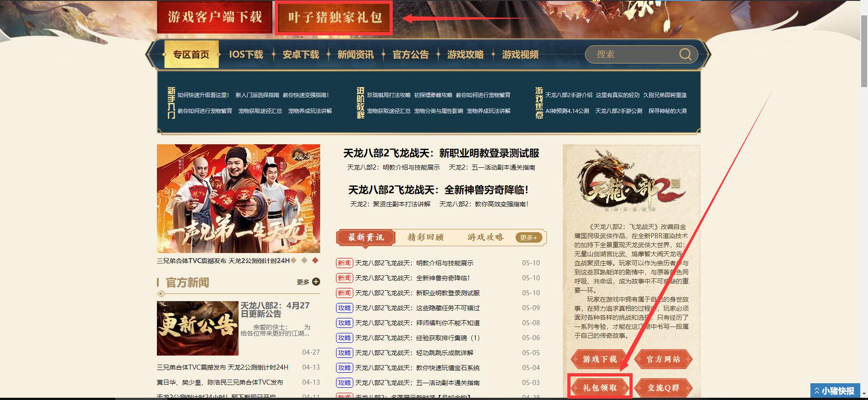
Task: Click the 攻略 tag on 这些隐藏任务不可错过
Action: (x=344, y=308)
